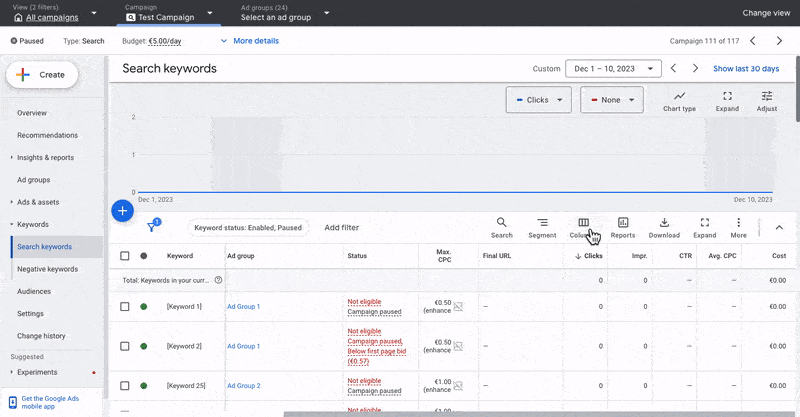This screenshot has height=417, width=800.
Task: Open Ad groups in the sidebar
Action: click(x=34, y=180)
